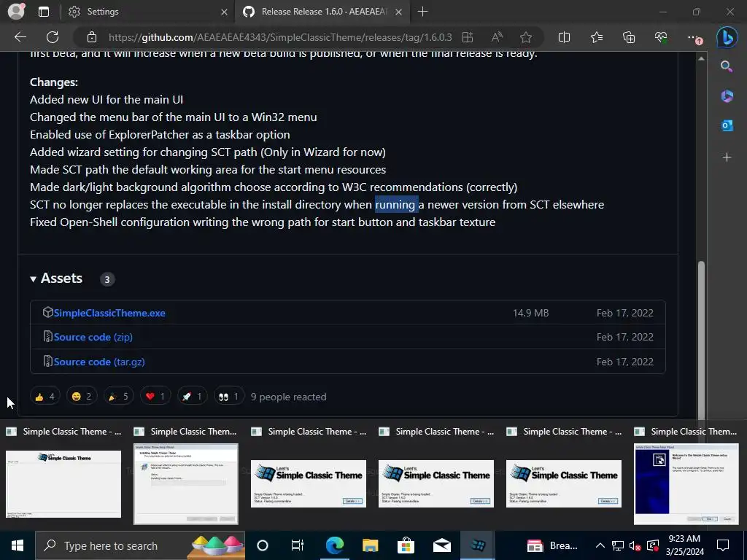
Task: Click the page scroll up arrow
Action: coord(701,58)
